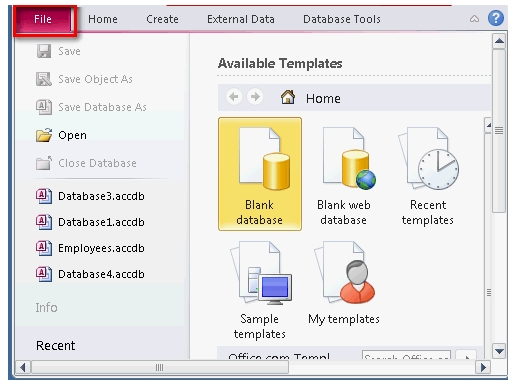Click the templates Forward arrow button
The image size is (514, 387).
click(255, 97)
